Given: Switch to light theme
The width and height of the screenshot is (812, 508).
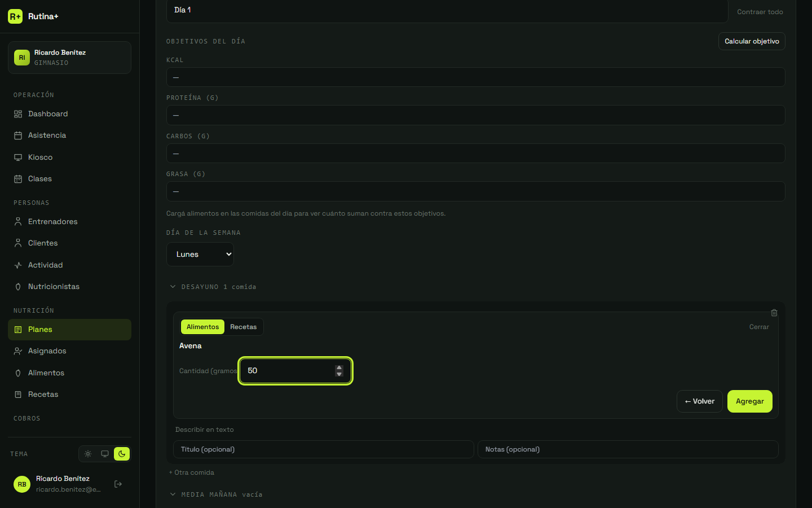Looking at the screenshot, I should coord(88,454).
